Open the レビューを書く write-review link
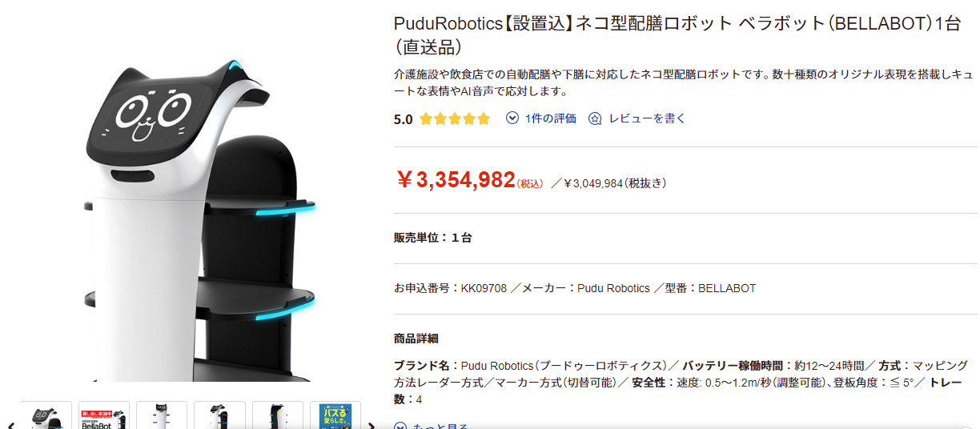980x429 pixels. coord(648,118)
